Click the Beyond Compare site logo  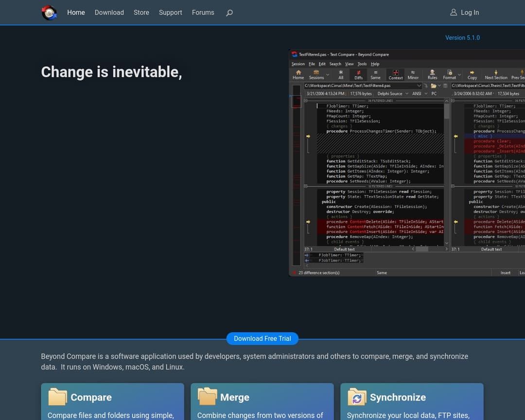pos(49,13)
